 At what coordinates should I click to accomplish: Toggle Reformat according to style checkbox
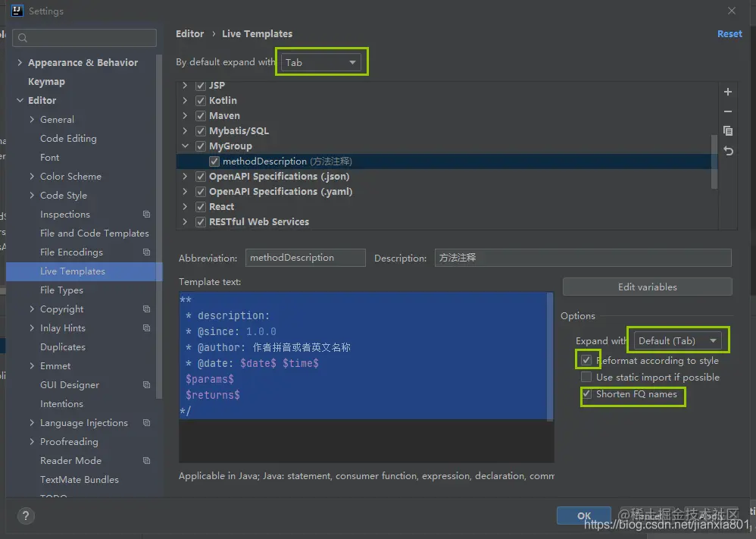click(586, 360)
